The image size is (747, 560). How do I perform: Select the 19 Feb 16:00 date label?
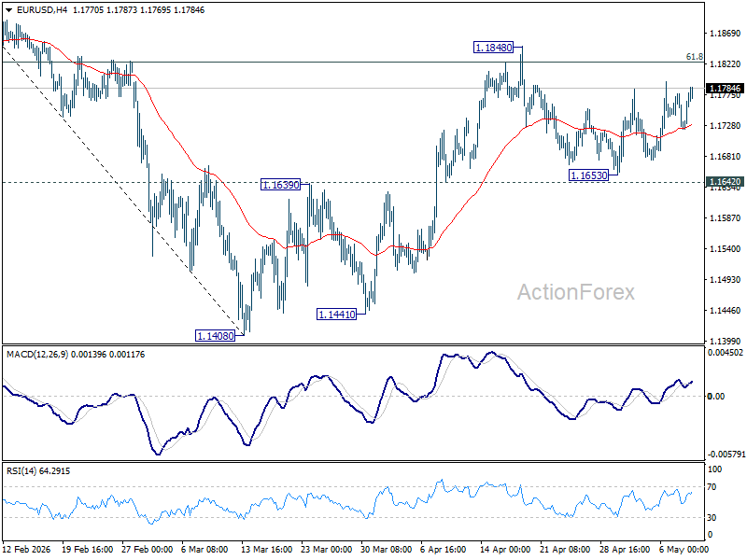[87, 550]
